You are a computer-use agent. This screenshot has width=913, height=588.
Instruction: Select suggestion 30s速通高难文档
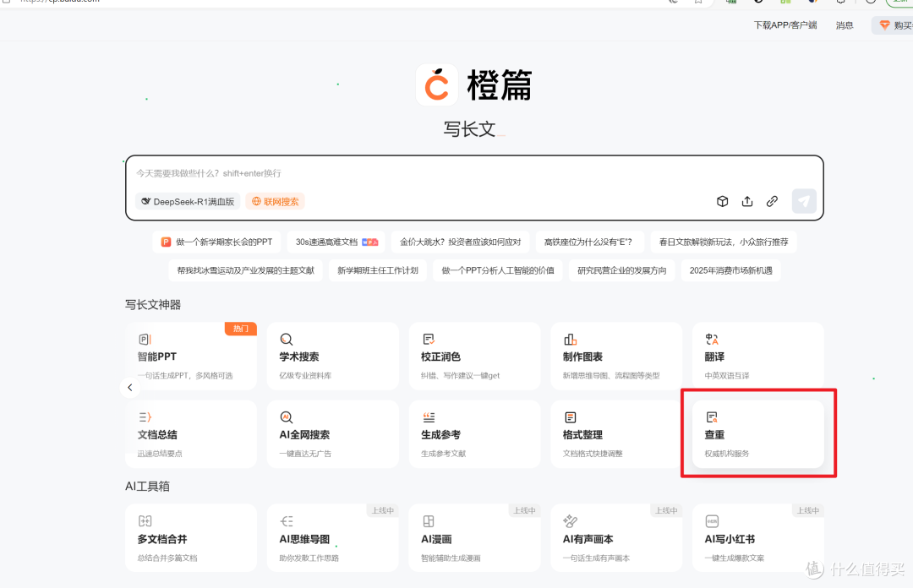(336, 242)
